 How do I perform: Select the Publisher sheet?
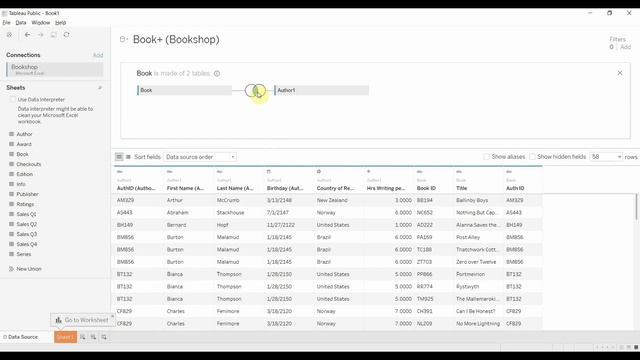(27, 194)
